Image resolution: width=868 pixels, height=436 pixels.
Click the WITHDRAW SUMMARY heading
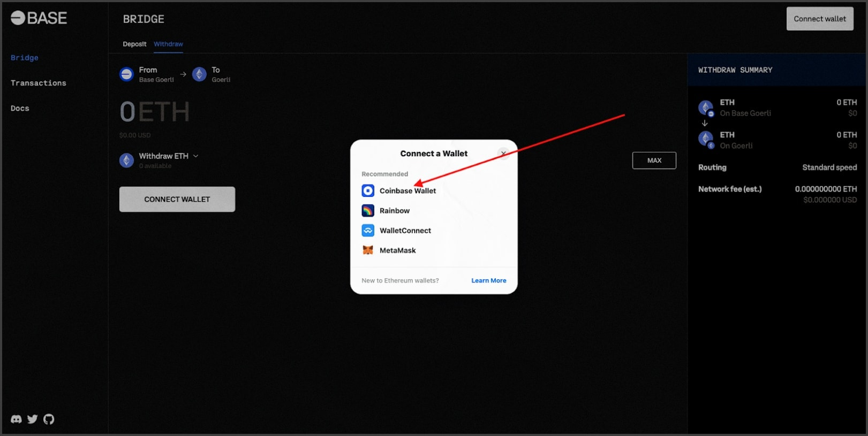pyautogui.click(x=735, y=70)
